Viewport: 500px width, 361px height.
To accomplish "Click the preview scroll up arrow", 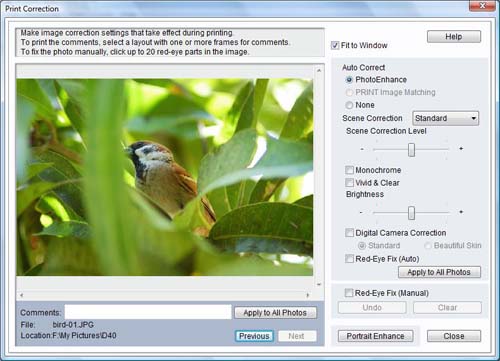I will coord(319,70).
